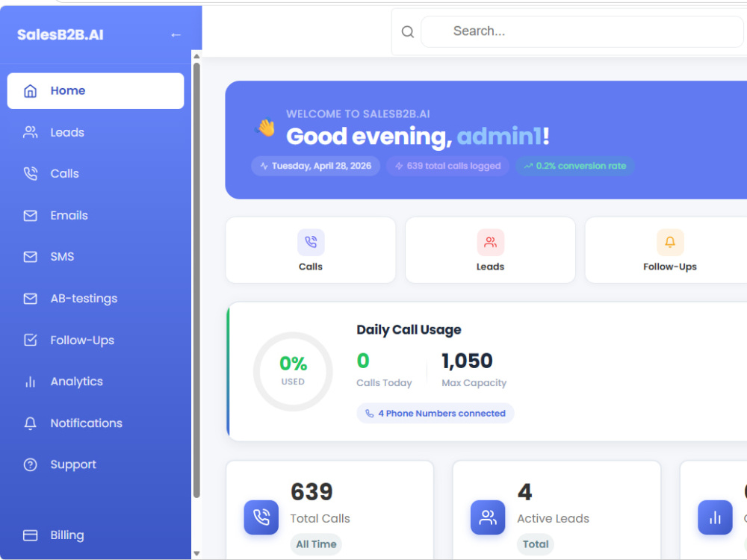Select Emails in the sidebar
The image size is (747, 560).
pyautogui.click(x=96, y=215)
